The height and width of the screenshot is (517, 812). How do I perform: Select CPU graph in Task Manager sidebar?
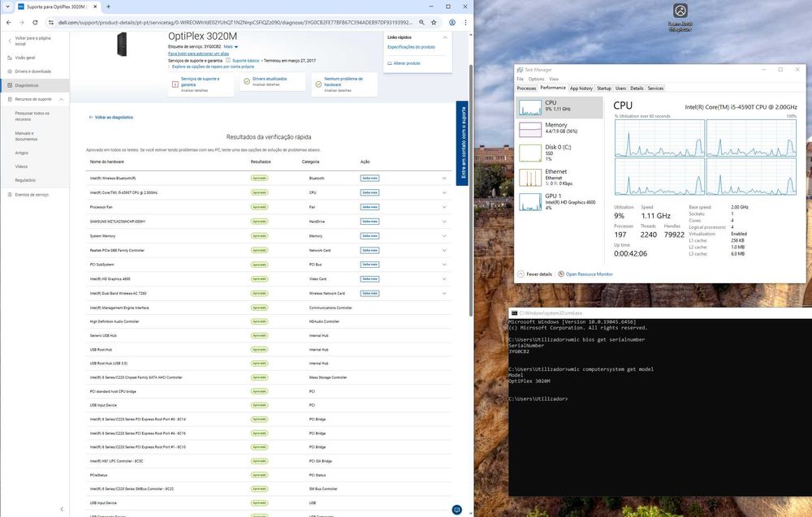click(559, 108)
